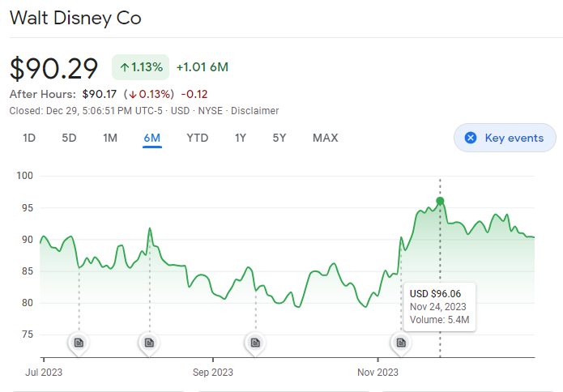Image resolution: width=563 pixels, height=392 pixels.
Task: Select the 1Y time range
Action: point(241,138)
